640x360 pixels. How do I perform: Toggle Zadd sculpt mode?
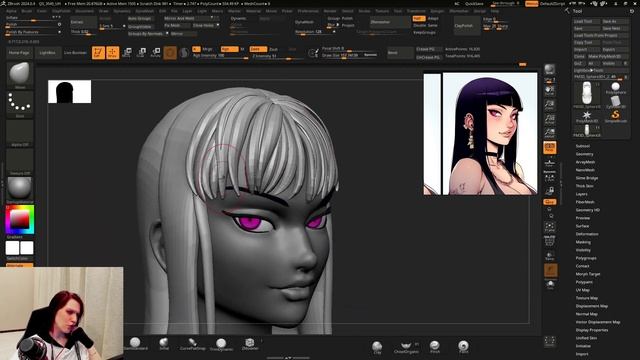pyautogui.click(x=258, y=49)
